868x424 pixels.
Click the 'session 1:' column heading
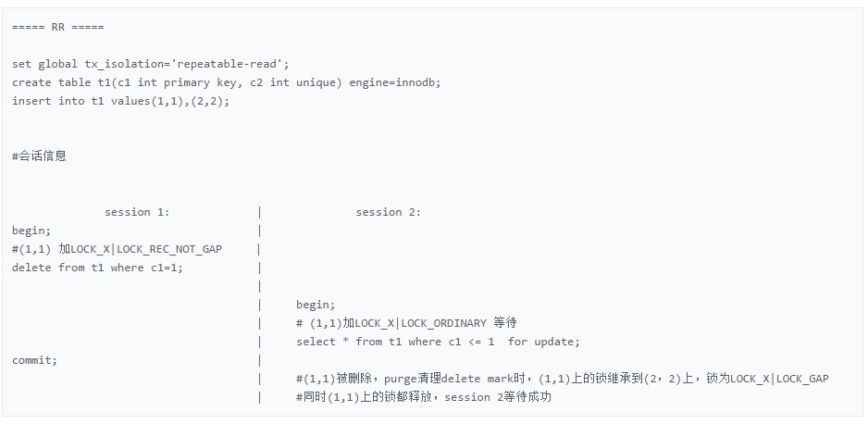[137, 212]
